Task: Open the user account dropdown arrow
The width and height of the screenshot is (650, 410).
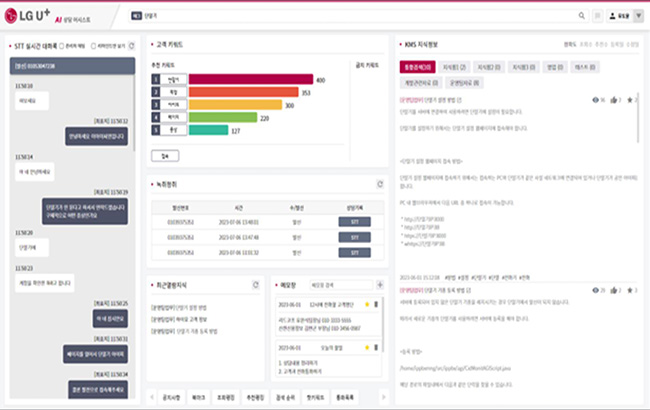Action: tap(639, 16)
